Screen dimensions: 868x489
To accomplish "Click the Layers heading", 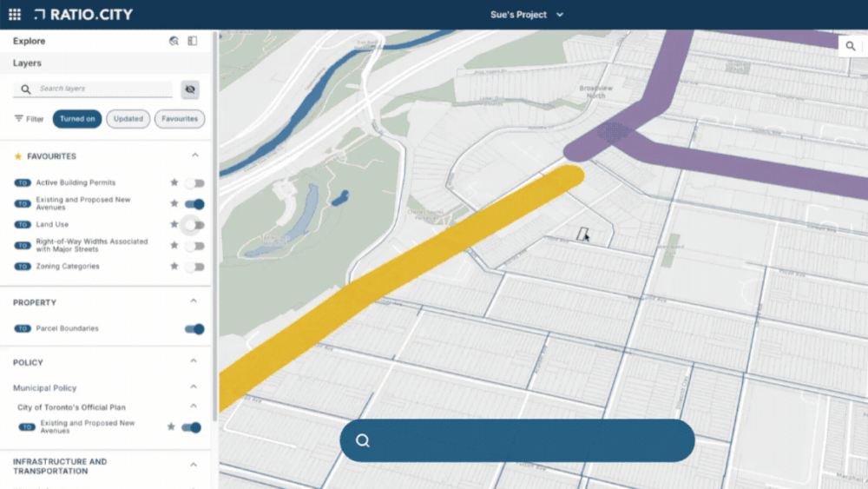I will pyautogui.click(x=27, y=63).
